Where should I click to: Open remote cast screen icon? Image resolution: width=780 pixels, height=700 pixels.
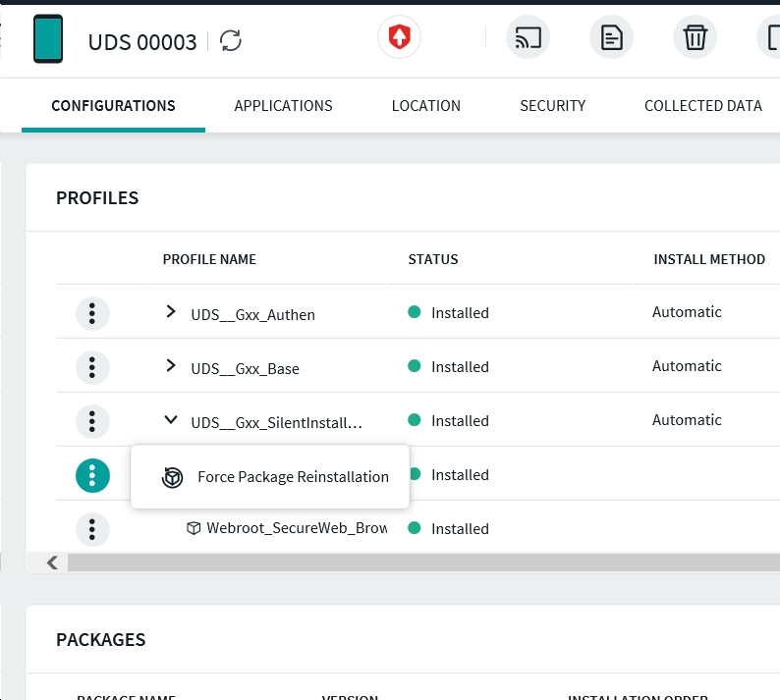point(528,39)
